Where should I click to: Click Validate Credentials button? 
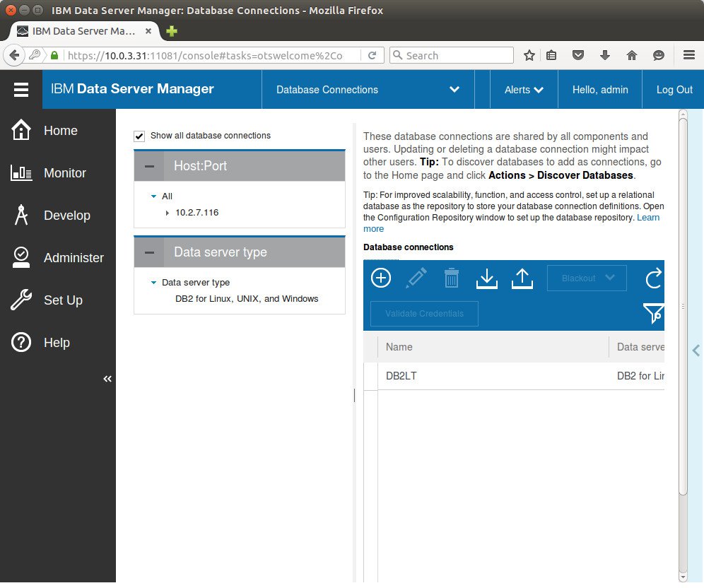coord(424,313)
